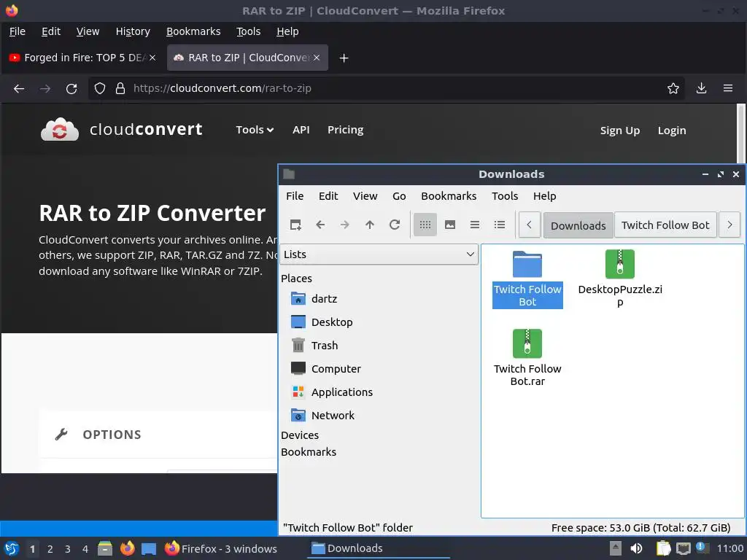747x560 pixels.
Task: Click Downloads window entry in taskbar
Action: tap(379, 548)
